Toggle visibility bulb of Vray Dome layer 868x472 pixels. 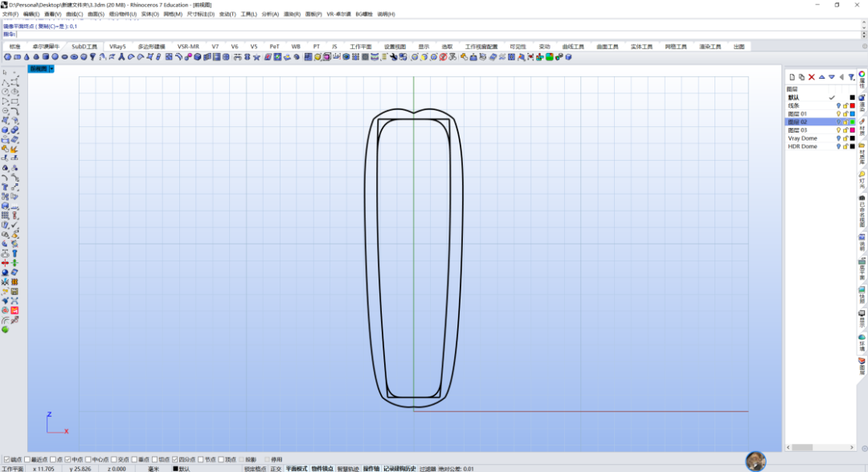(x=838, y=138)
